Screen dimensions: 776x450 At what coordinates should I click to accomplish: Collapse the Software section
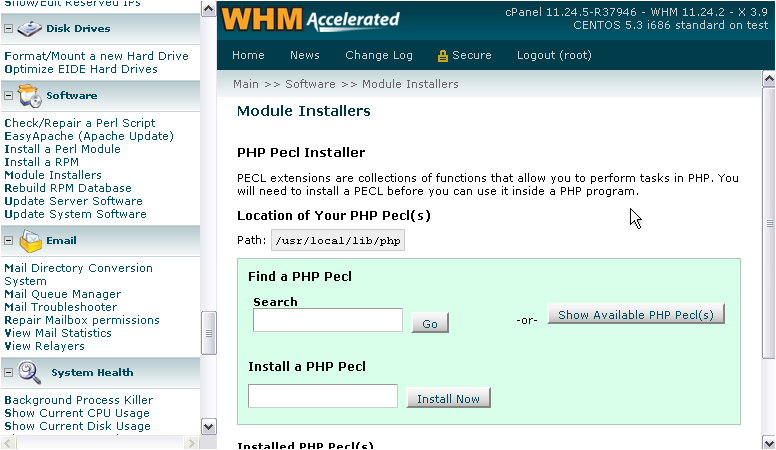[8, 96]
